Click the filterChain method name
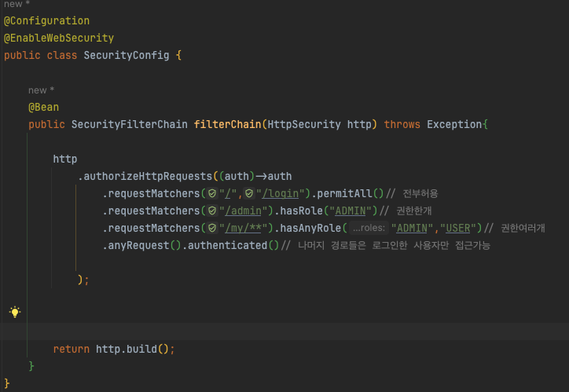The height and width of the screenshot is (392, 569). coord(228,124)
